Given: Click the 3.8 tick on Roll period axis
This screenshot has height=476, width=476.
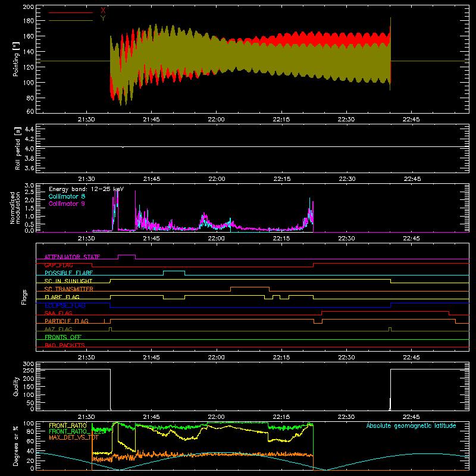Looking at the screenshot, I should [x=29, y=158].
